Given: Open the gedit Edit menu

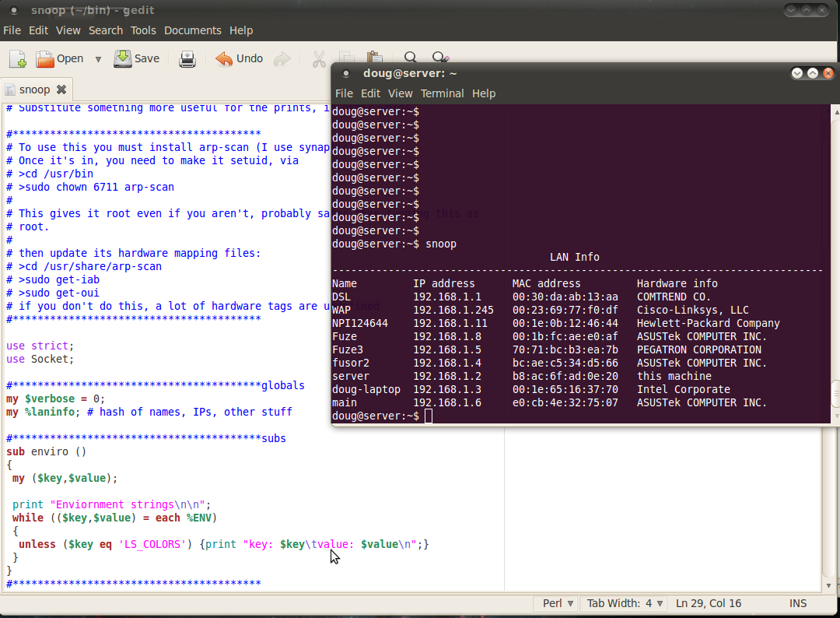Looking at the screenshot, I should [39, 30].
